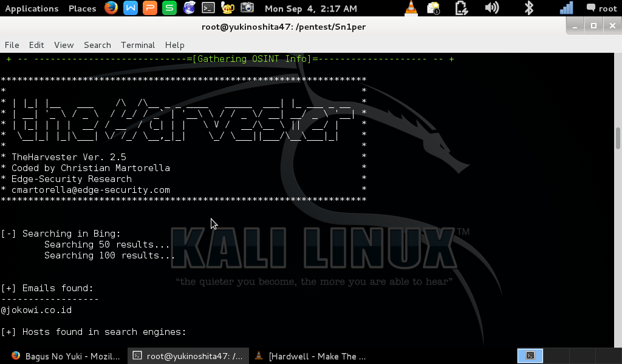622x364 pixels.
Task: Select the first workspace in the switcher
Action: pyautogui.click(x=530, y=356)
